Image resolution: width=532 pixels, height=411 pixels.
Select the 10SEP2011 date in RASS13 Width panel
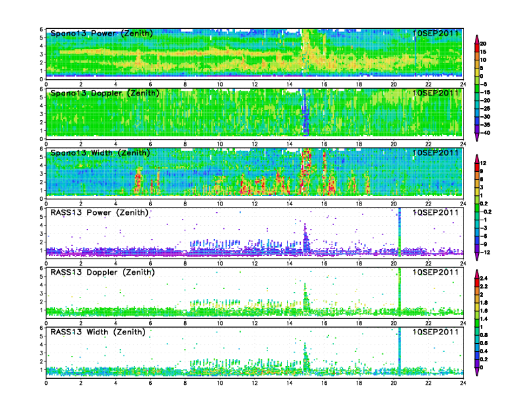pos(435,332)
